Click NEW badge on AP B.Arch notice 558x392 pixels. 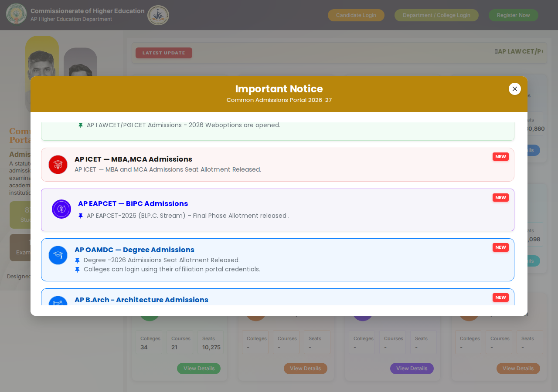point(500,297)
